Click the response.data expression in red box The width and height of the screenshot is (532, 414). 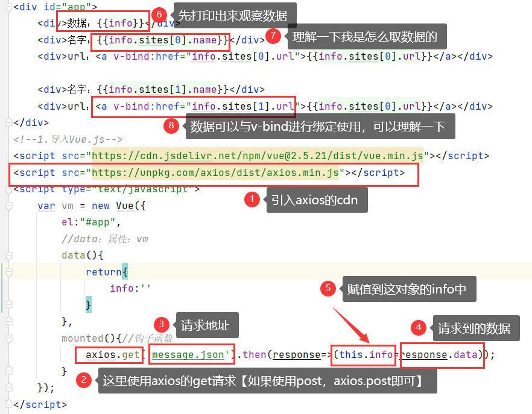(442, 354)
